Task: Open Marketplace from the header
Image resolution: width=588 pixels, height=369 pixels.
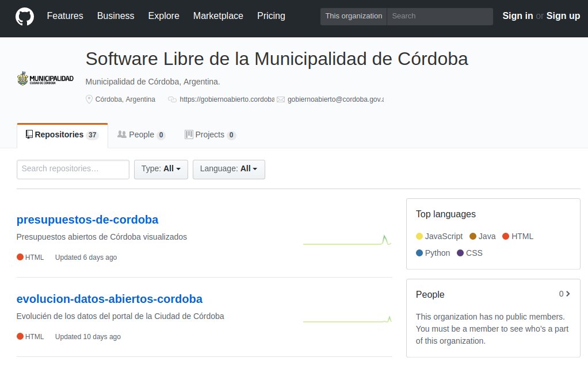Action: click(x=218, y=16)
